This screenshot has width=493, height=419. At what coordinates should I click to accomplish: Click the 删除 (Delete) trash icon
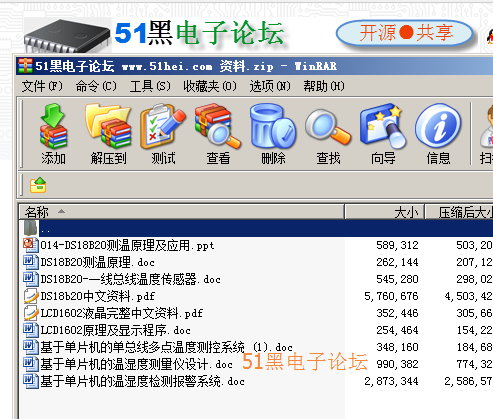tap(273, 126)
